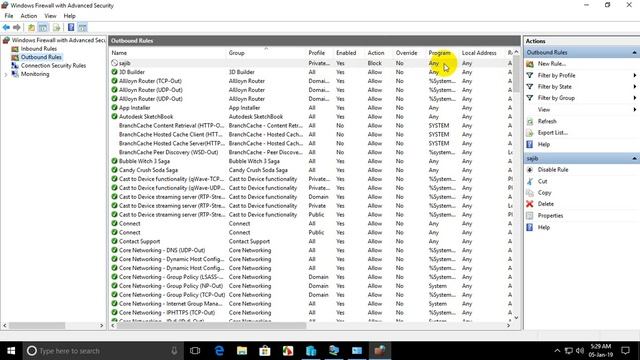This screenshot has height=360, width=640.
Task: Click the Refresh icon in Actions pane
Action: [530, 121]
